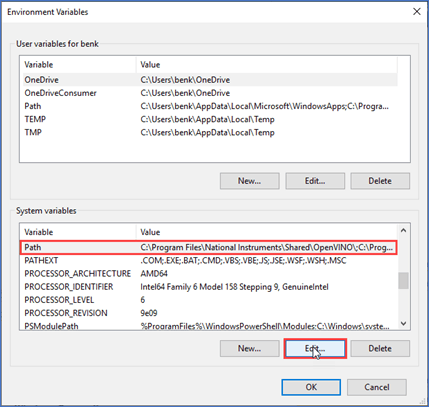Click New button under System variables
Viewport: 429px width, 407px height.
point(249,349)
